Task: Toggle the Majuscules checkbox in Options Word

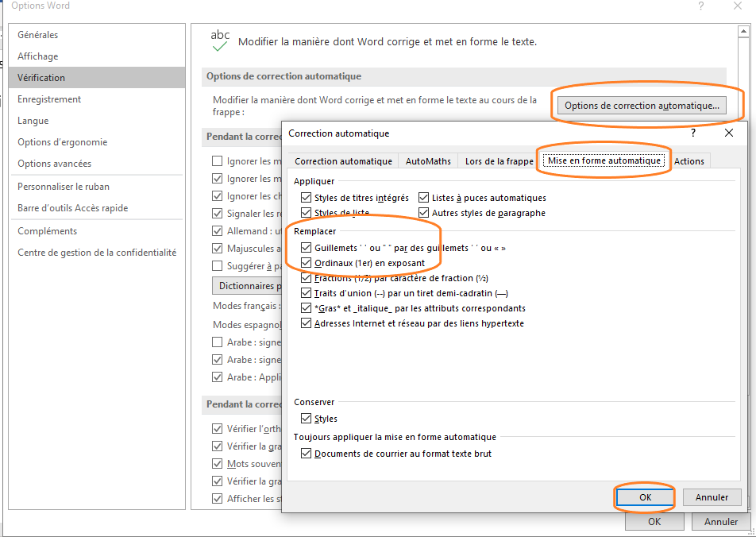Action: pos(218,249)
